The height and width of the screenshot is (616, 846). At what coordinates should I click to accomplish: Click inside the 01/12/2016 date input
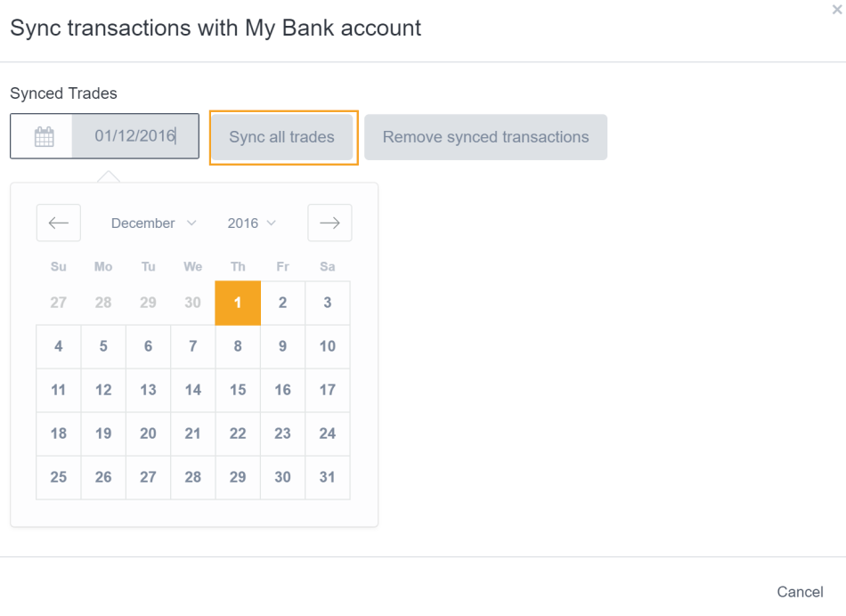(x=134, y=135)
